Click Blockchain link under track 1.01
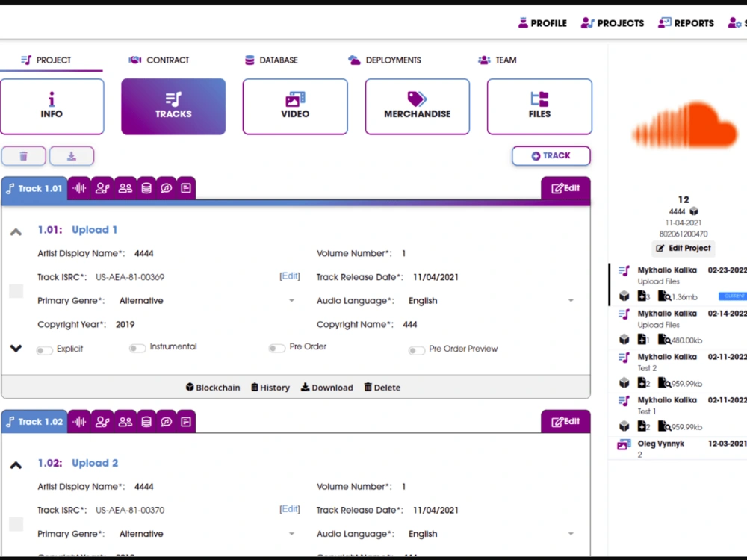Image resolution: width=747 pixels, height=560 pixels. pyautogui.click(x=212, y=387)
